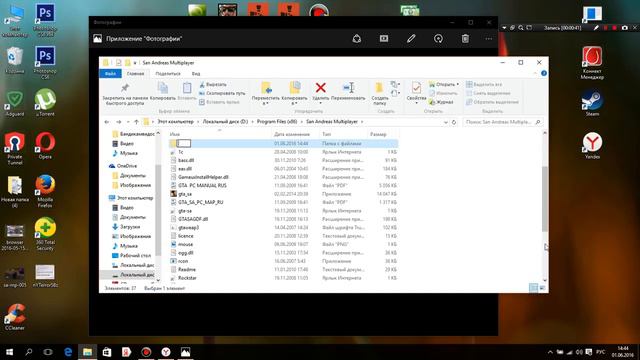The height and width of the screenshot is (360, 640).
Task: Open the Steam desktop shortcut
Action: coord(592,104)
